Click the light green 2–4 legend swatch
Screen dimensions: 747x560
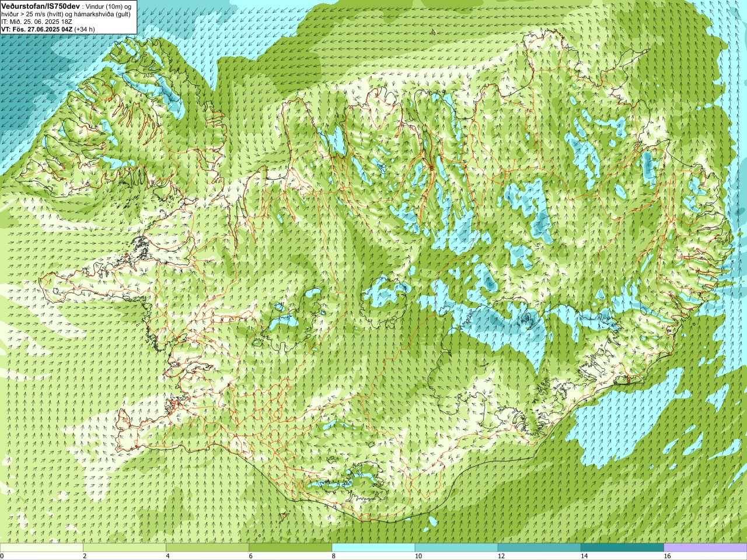124,548
